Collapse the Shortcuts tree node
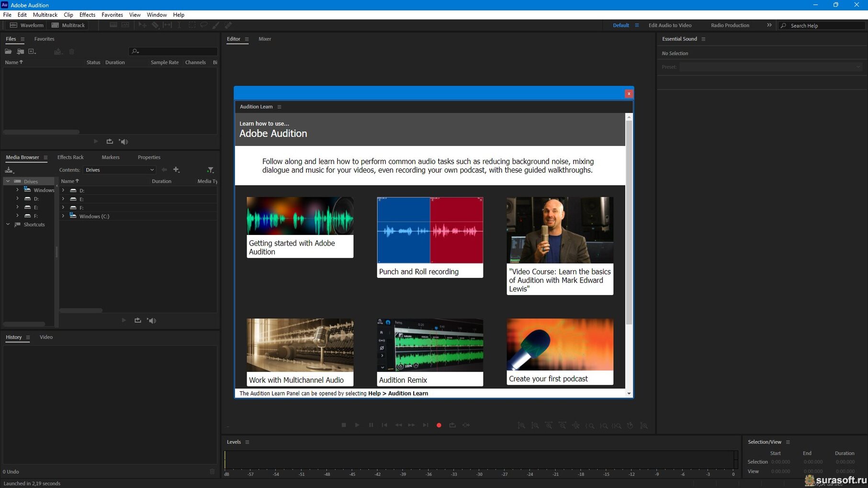 (x=8, y=224)
